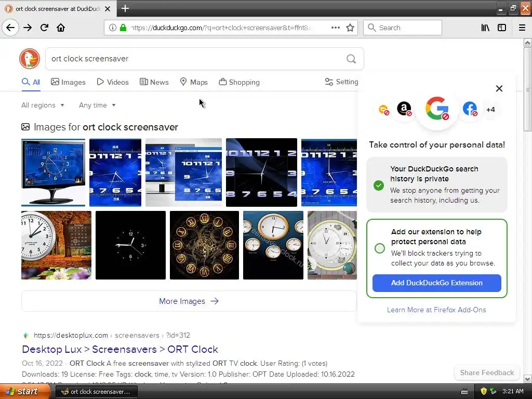The width and height of the screenshot is (532, 399).
Task: Switch to the News tab
Action: point(154,82)
